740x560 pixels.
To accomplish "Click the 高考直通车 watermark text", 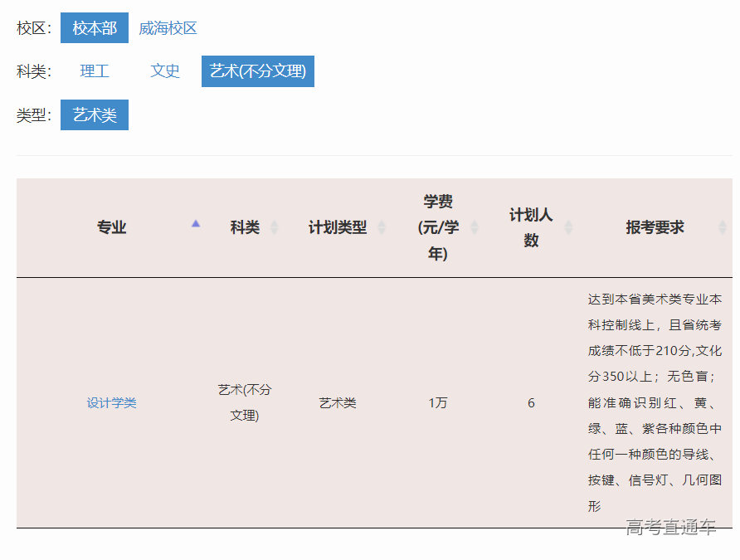I will tap(674, 528).
